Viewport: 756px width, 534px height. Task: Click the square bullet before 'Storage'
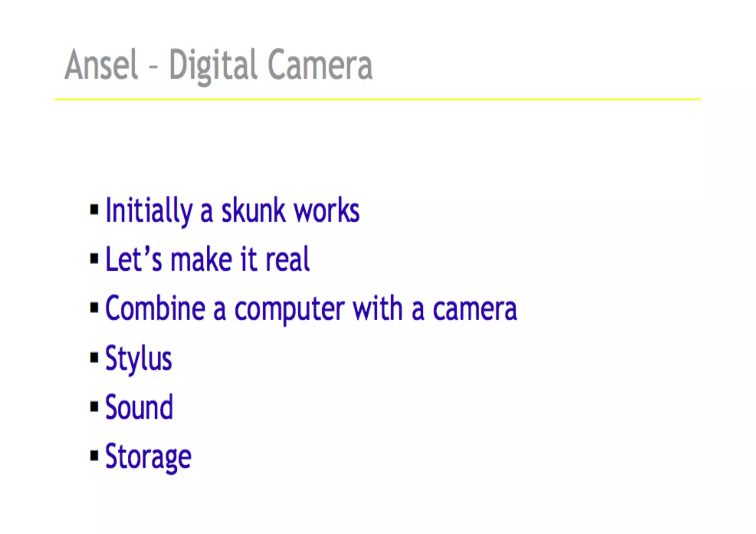[94, 456]
